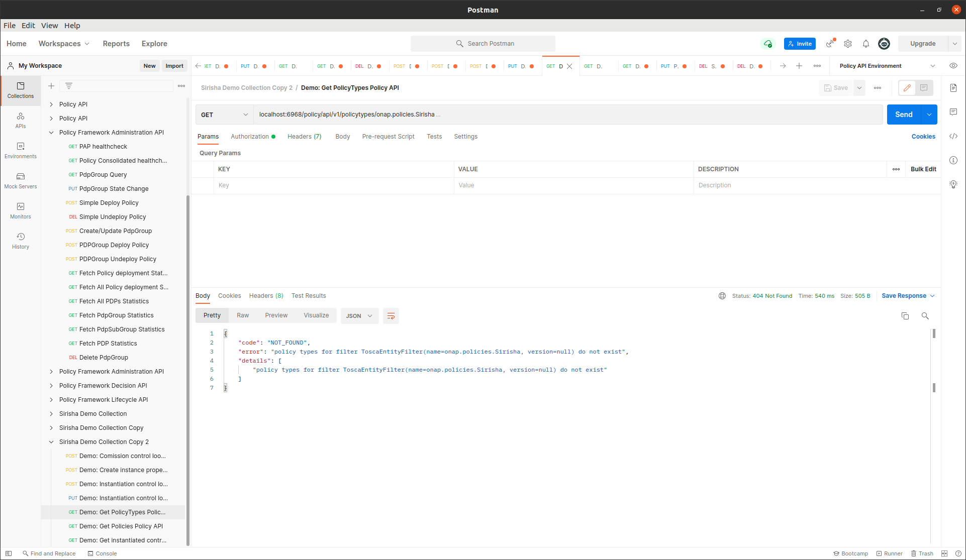Open the Policy API Environment selector
966x560 pixels.
887,66
